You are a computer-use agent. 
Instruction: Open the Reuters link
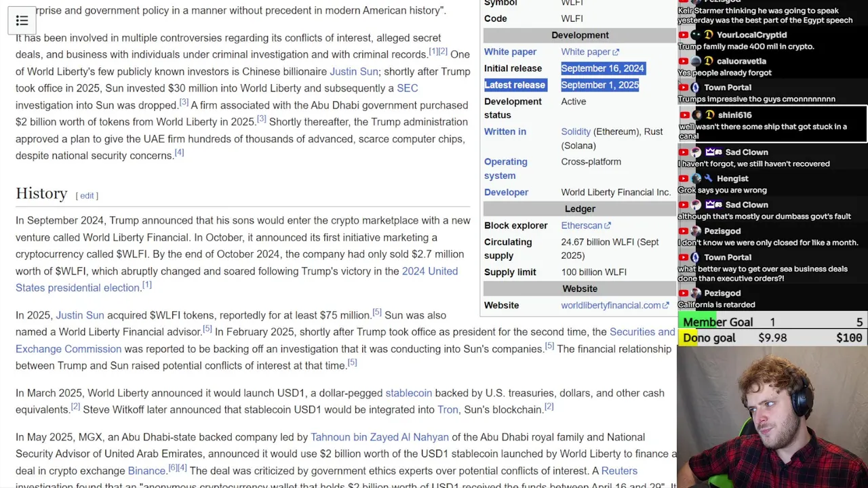click(x=619, y=470)
